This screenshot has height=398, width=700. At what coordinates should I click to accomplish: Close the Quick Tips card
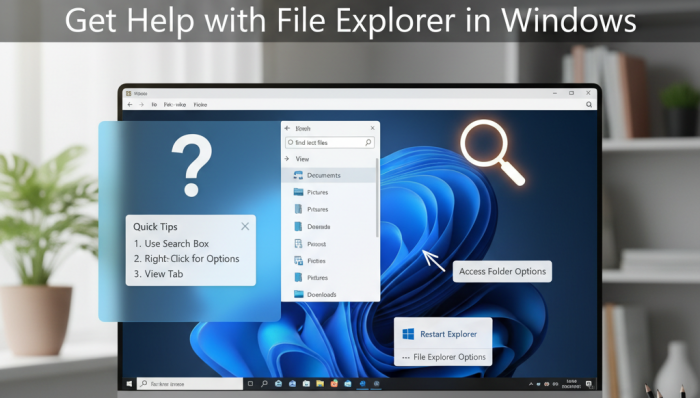click(245, 227)
